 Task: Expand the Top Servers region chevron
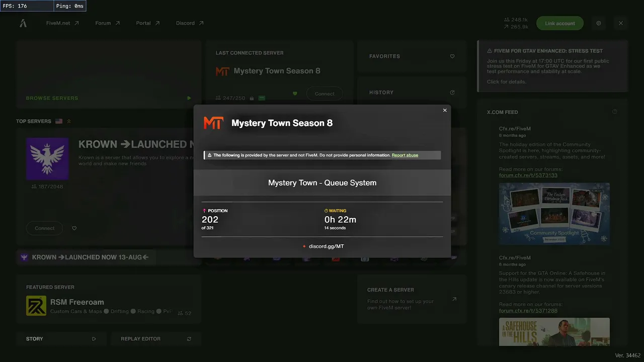click(69, 121)
